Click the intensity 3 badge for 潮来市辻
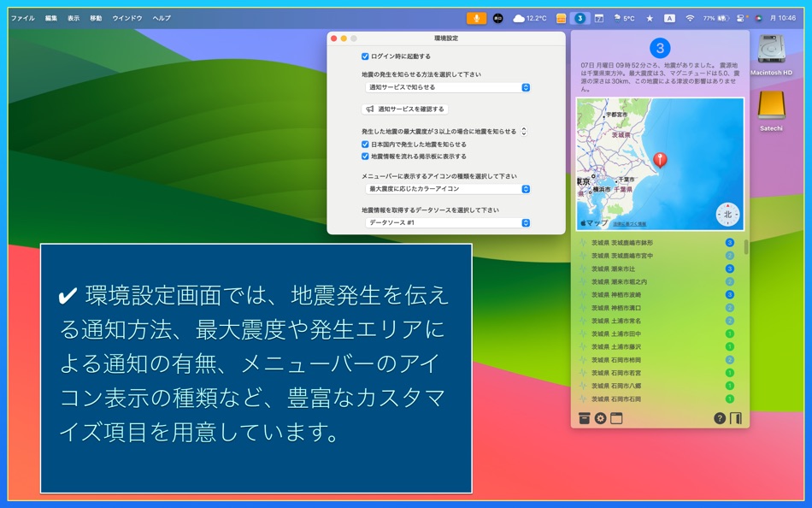This screenshot has width=812, height=508. (x=729, y=269)
